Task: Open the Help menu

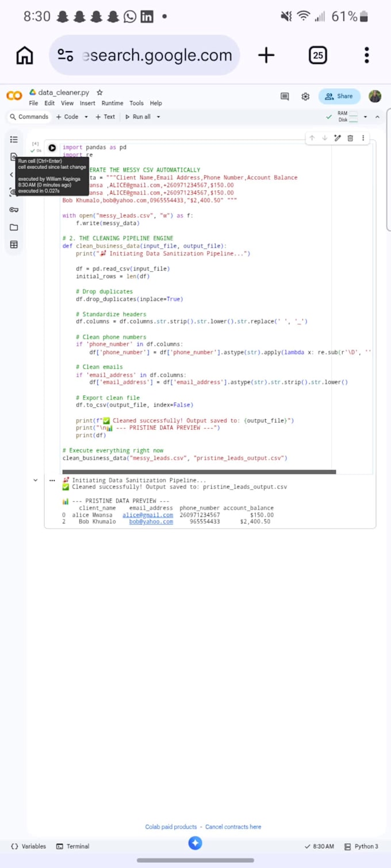Action: point(156,103)
